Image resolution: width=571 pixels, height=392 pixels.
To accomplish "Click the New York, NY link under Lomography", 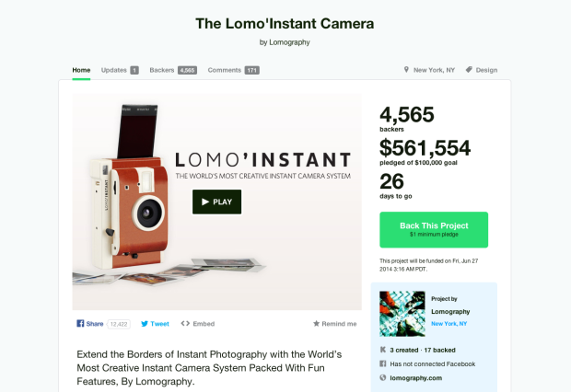I will [449, 324].
